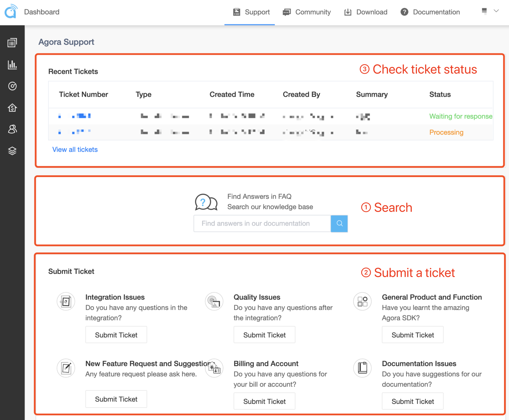The image size is (509, 420).
Task: Click the Waiting for response status
Action: tap(461, 116)
